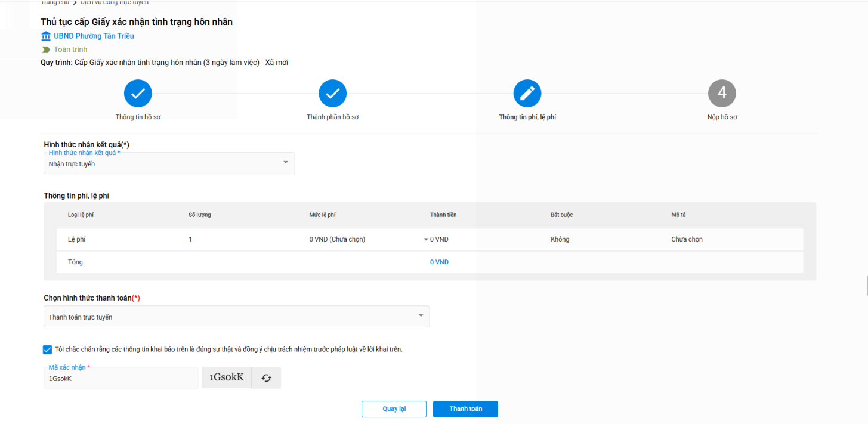Viewport: 868px width, 424px height.
Task: Click the green arrow icon beside Toàn trình
Action: pos(46,49)
